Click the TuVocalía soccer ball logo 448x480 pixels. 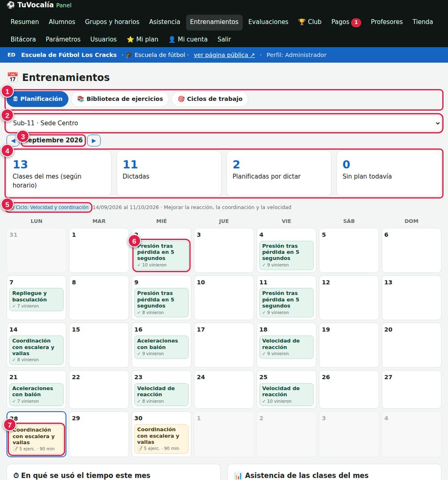pyautogui.click(x=10, y=5)
